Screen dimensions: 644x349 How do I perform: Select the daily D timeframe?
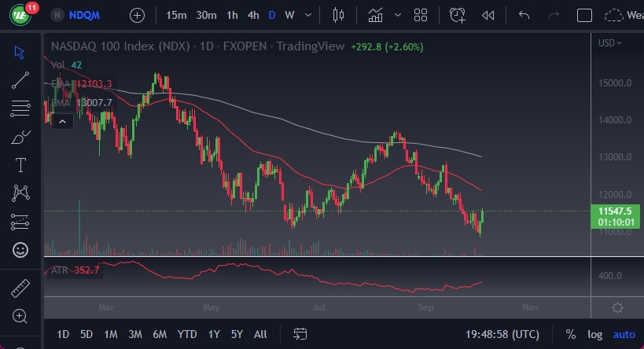pyautogui.click(x=272, y=16)
